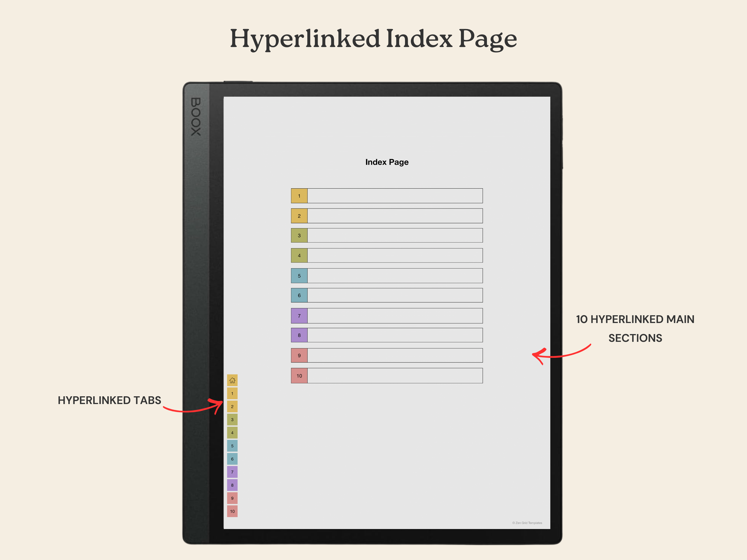
Task: Click the Zen Grid Templates copyright text
Action: 527,523
